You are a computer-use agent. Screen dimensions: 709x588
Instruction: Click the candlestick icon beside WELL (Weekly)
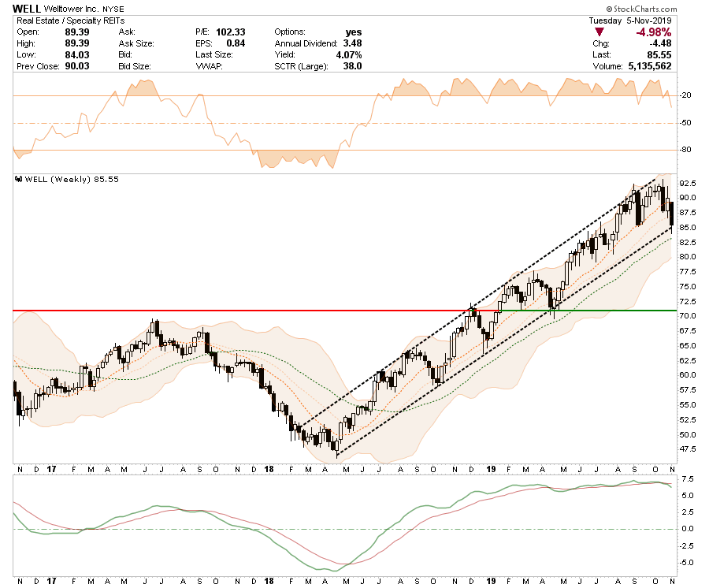click(x=19, y=179)
